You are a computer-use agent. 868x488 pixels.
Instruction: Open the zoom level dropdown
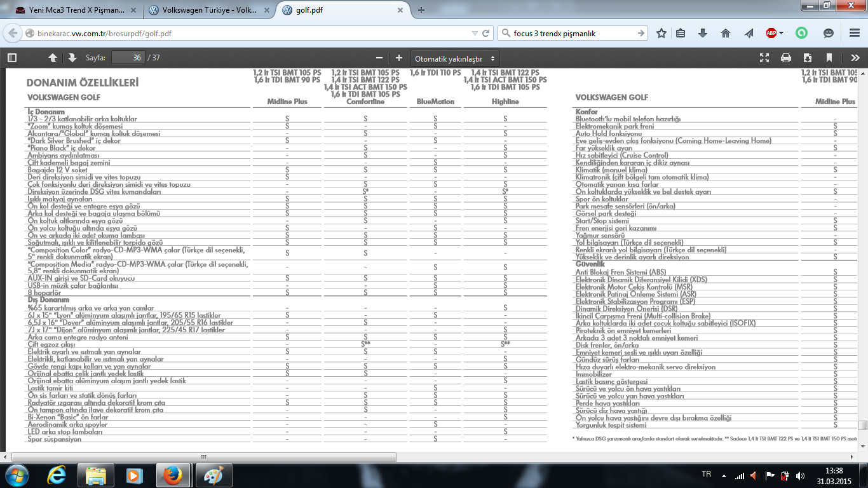(x=456, y=58)
